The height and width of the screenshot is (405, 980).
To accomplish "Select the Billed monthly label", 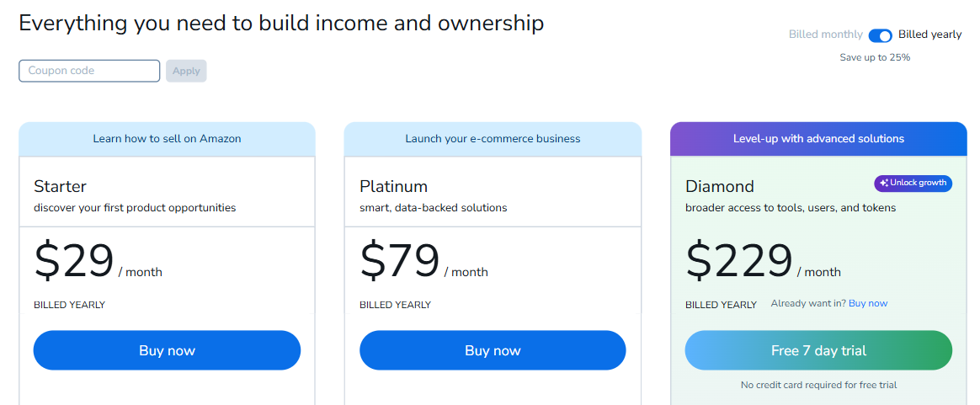I will pyautogui.click(x=825, y=35).
